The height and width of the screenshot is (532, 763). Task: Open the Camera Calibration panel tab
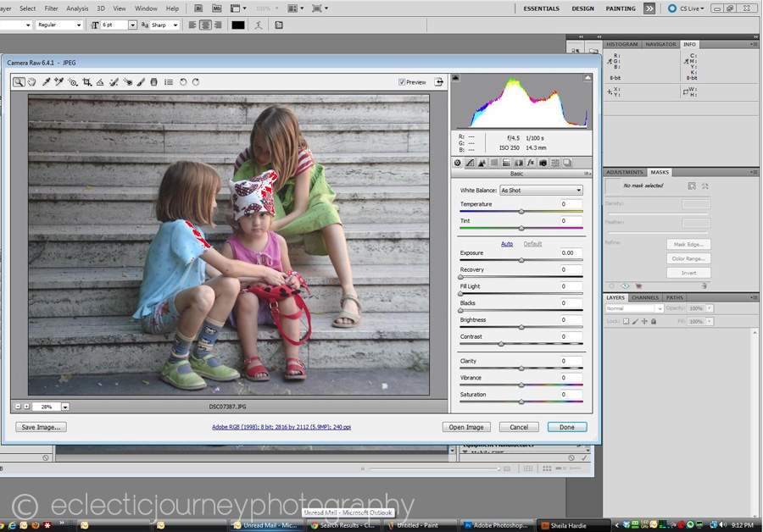[x=543, y=163]
